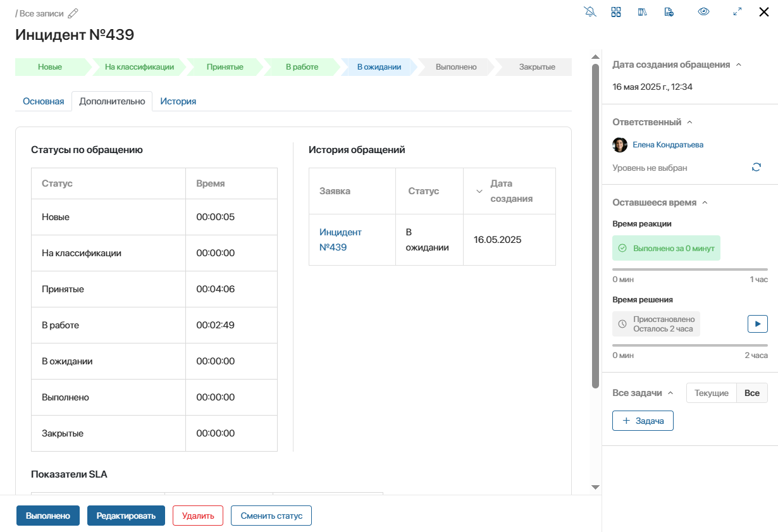Image resolution: width=778 pixels, height=532 pixels.
Task: Select the Текущие tasks filter
Action: 712,393
